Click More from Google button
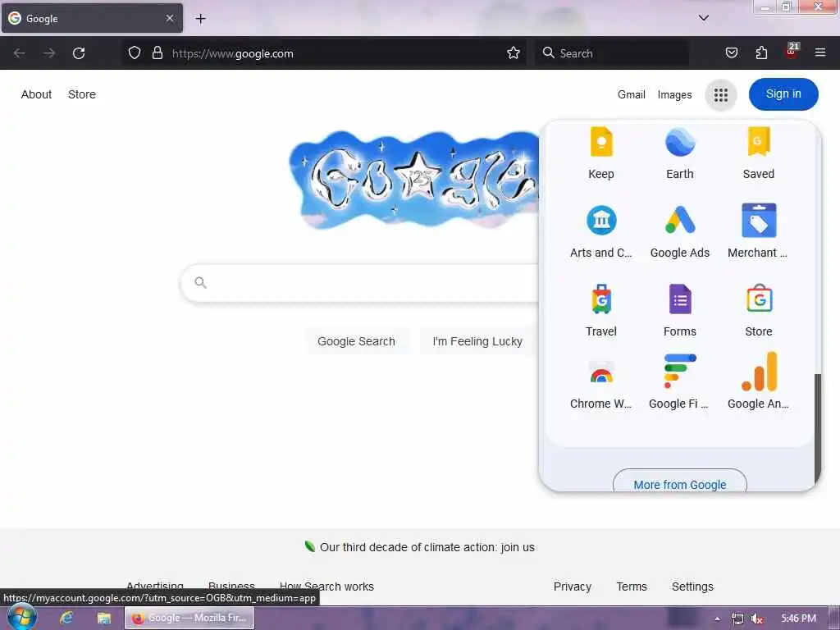Viewport: 840px width, 630px height. 680,481
